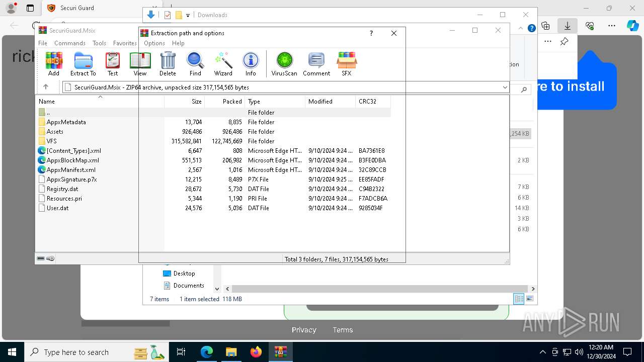Open the Copilot icon in Edge

[x=632, y=26]
